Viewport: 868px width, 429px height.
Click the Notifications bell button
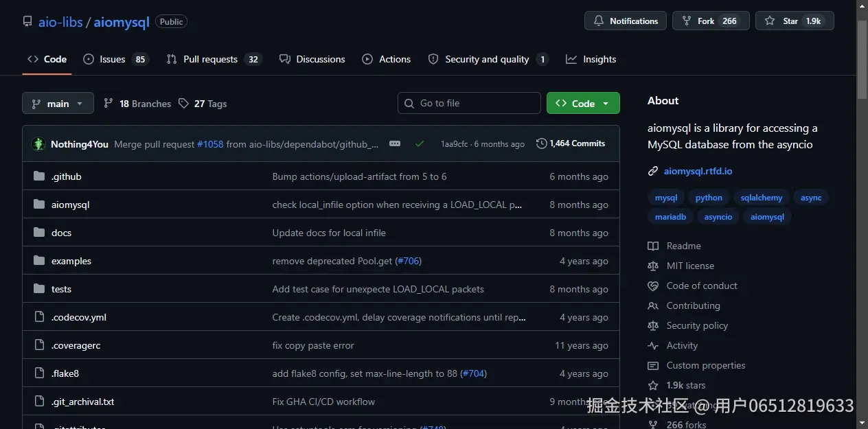point(626,21)
